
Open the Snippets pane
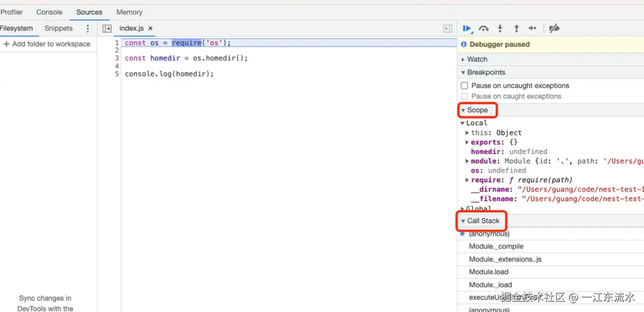point(58,29)
